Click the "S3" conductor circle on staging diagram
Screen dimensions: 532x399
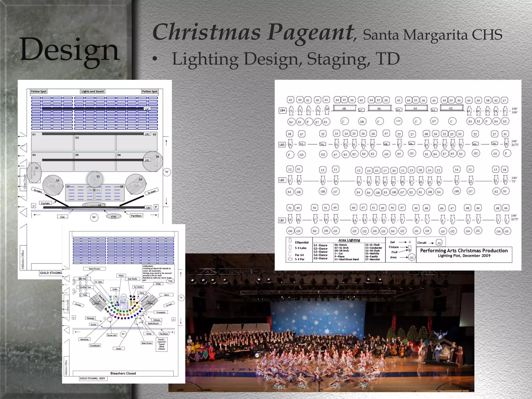coord(95,179)
